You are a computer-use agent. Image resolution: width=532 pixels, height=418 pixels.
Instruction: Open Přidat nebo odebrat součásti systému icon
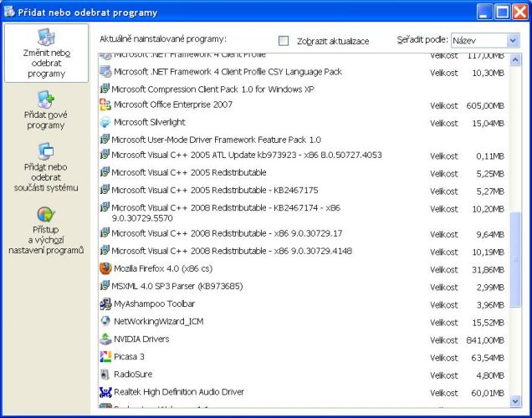46,151
